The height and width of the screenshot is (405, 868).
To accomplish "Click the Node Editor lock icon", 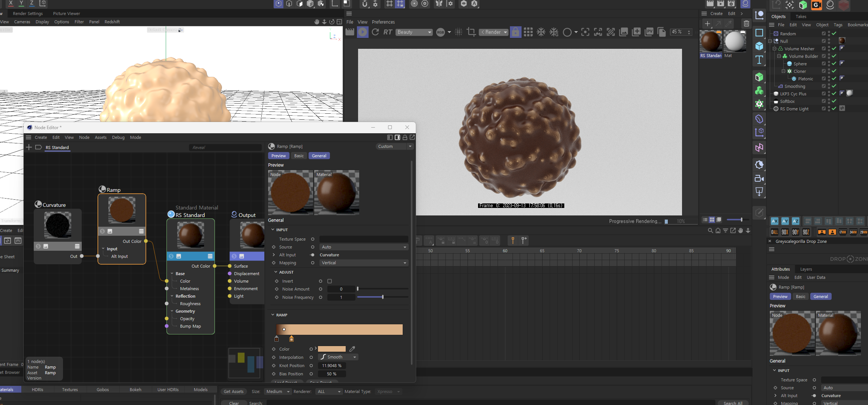I will pyautogui.click(x=405, y=137).
